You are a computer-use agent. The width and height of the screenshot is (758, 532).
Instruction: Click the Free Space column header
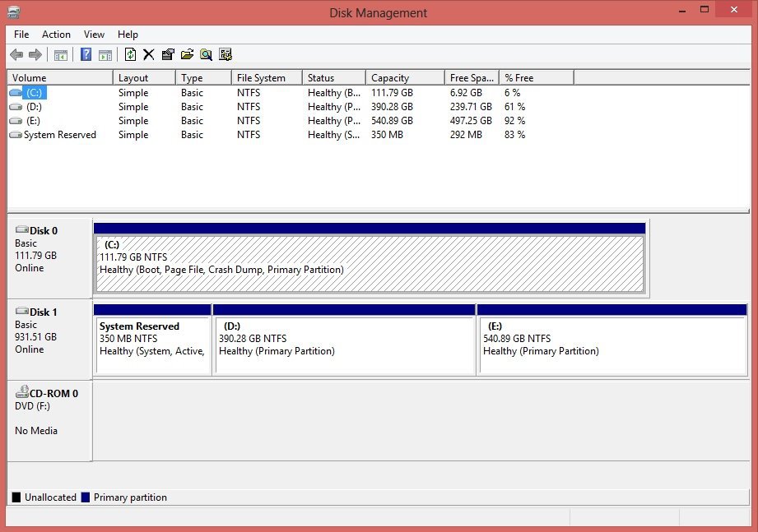coord(471,76)
